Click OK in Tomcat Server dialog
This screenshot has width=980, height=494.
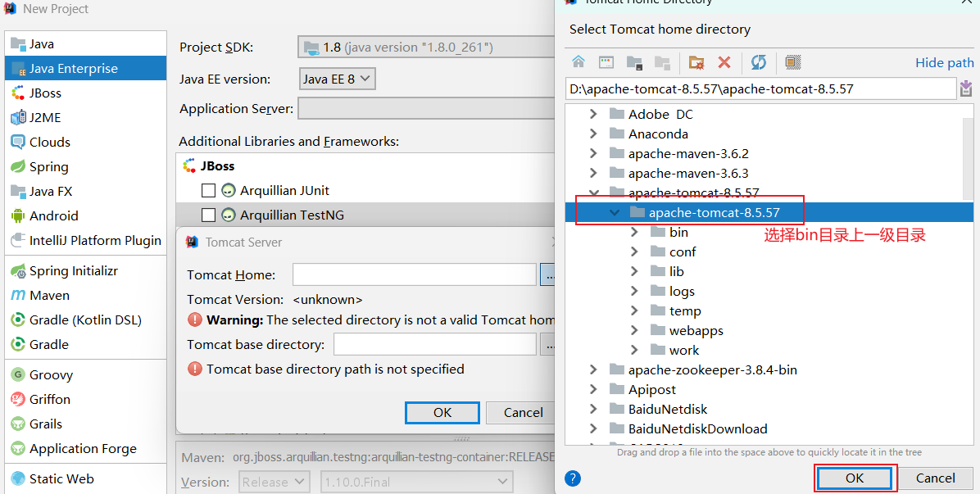(x=442, y=413)
